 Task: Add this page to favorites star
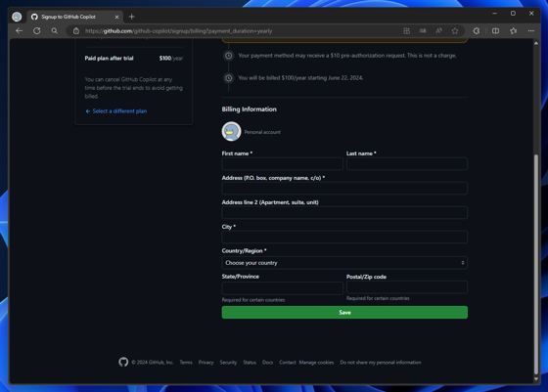455,31
